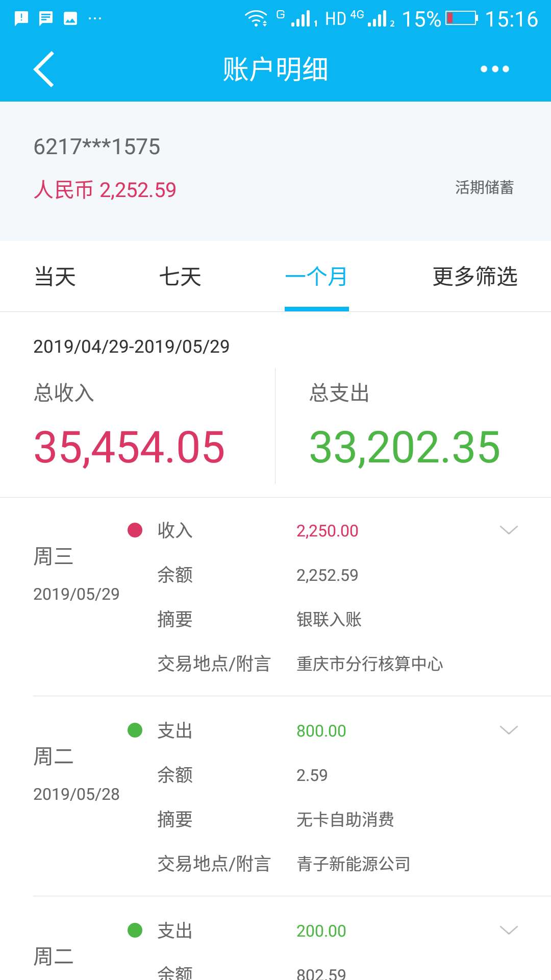Select the 一个月 tab
The height and width of the screenshot is (980, 551).
(x=316, y=277)
